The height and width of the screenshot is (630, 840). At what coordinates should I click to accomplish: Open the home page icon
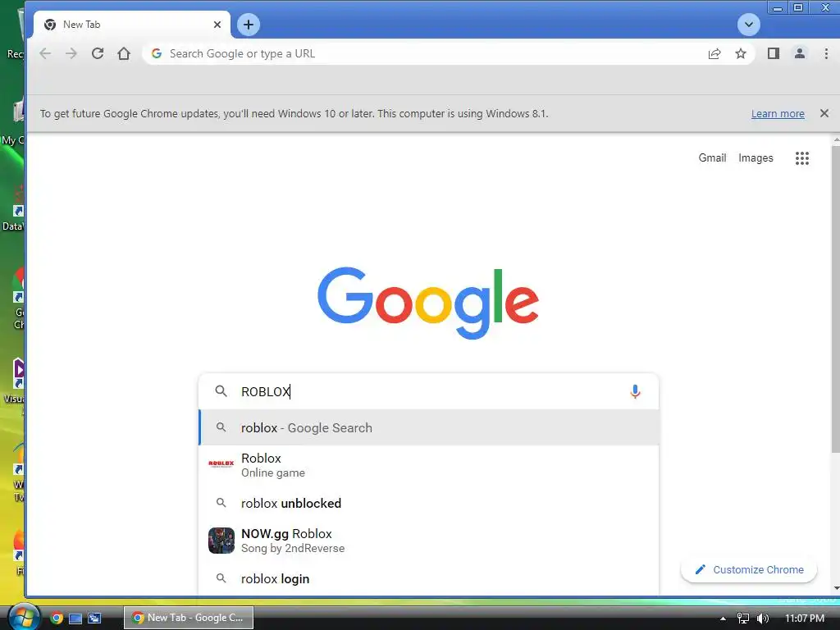pos(124,53)
